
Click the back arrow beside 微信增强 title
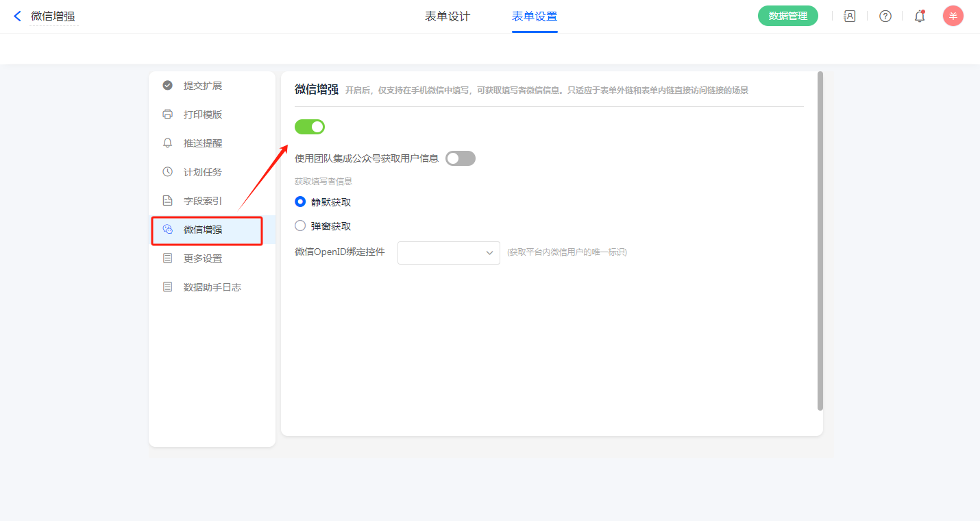tap(18, 16)
